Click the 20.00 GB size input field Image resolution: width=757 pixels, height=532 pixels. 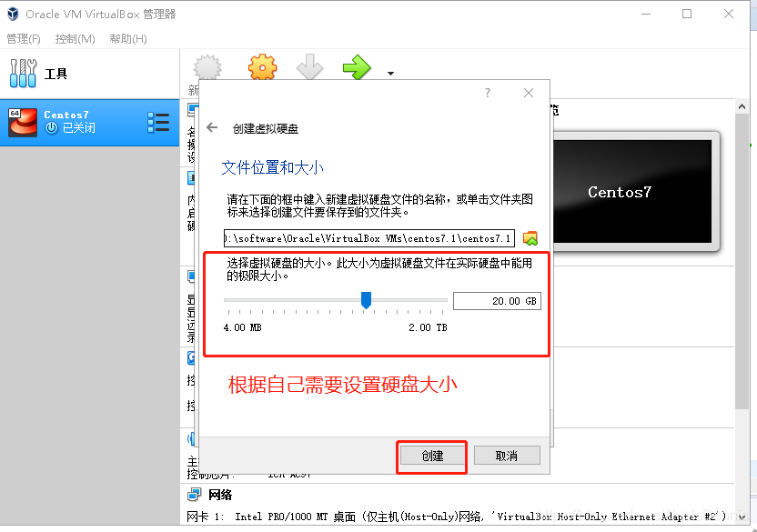(x=497, y=300)
